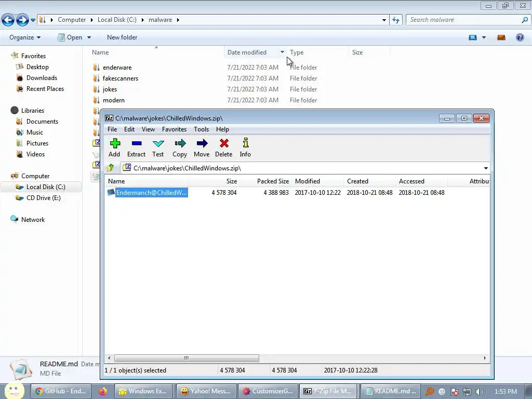
Task: Sort 7-Zip list by Modified column
Action: (x=317, y=181)
